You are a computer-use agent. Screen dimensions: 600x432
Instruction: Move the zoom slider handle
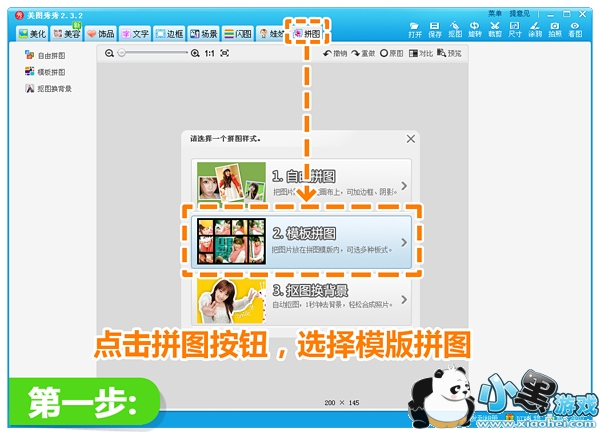(x=122, y=53)
